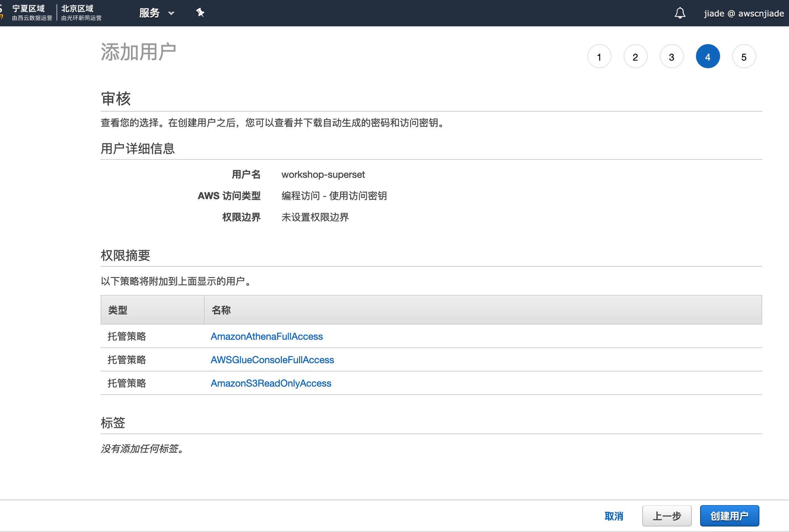Click the pushpin shortcut icon
789x532 pixels.
200,13
